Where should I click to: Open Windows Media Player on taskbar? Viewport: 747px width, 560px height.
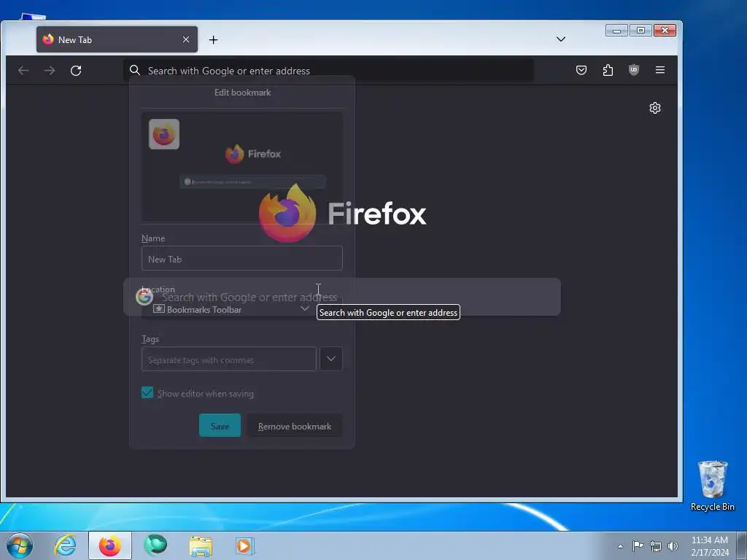point(245,545)
